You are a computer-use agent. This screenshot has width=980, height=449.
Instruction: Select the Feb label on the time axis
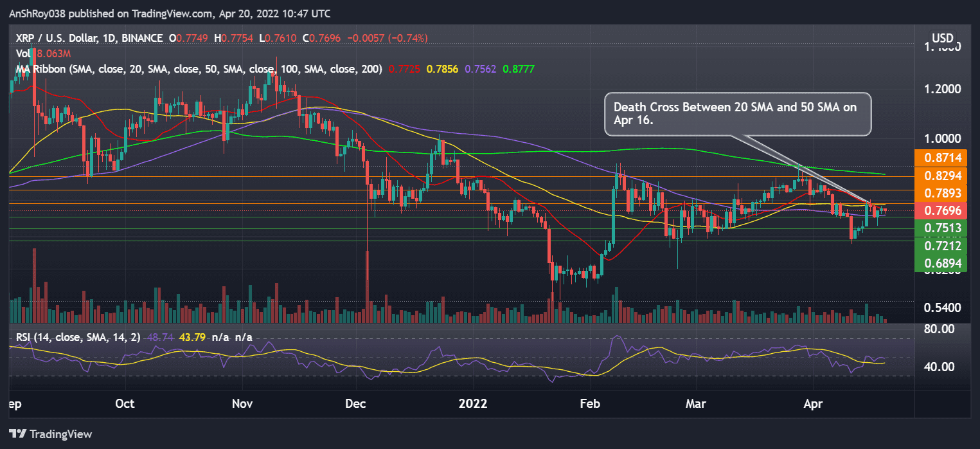tap(589, 404)
